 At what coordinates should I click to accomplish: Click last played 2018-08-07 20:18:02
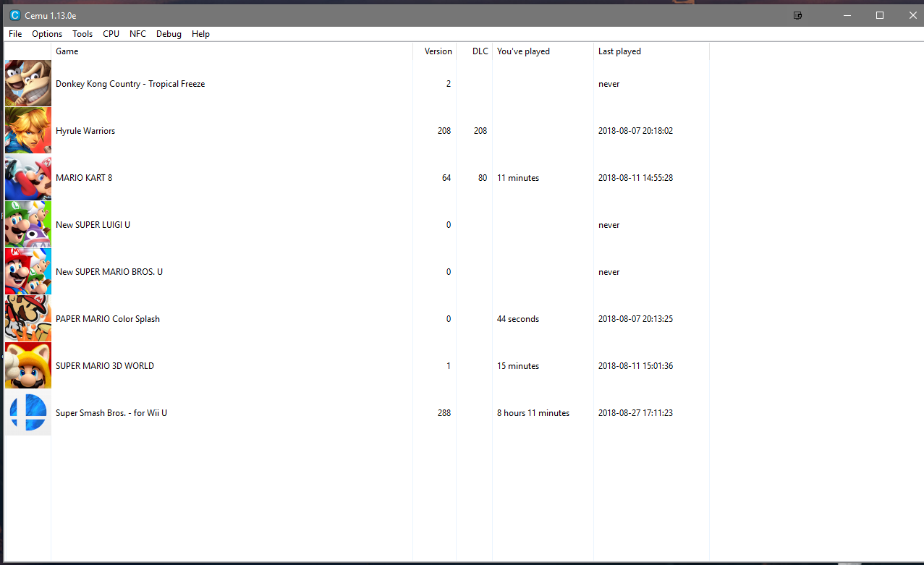pyautogui.click(x=636, y=131)
